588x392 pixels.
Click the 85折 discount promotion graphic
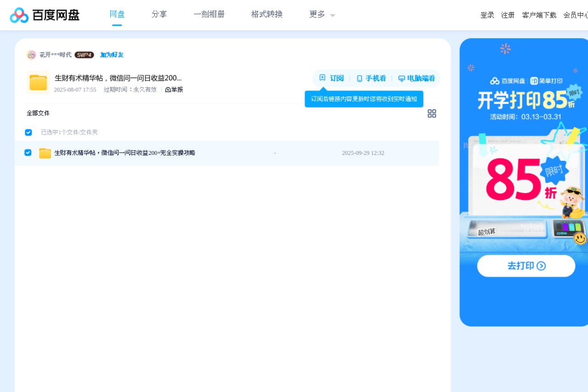(x=519, y=179)
